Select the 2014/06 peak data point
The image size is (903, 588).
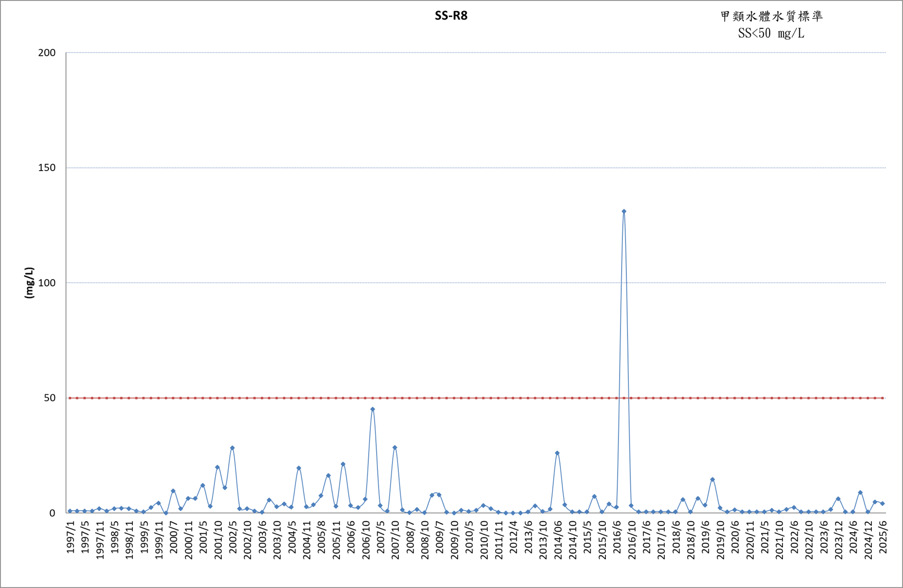click(557, 453)
